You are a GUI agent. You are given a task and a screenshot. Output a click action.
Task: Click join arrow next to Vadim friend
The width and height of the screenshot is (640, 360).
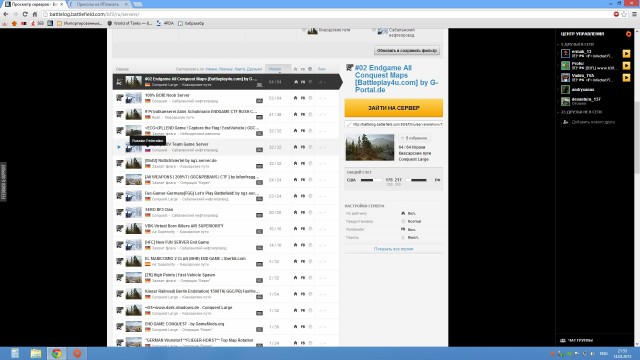(x=626, y=78)
